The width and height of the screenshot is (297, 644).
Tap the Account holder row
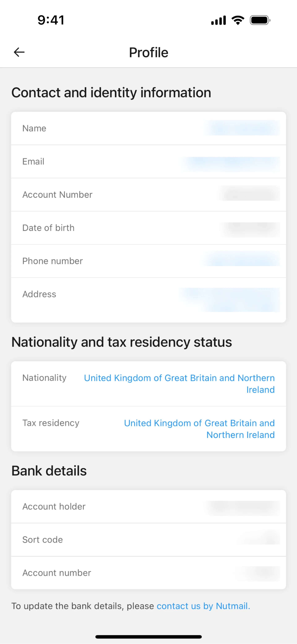(x=148, y=507)
